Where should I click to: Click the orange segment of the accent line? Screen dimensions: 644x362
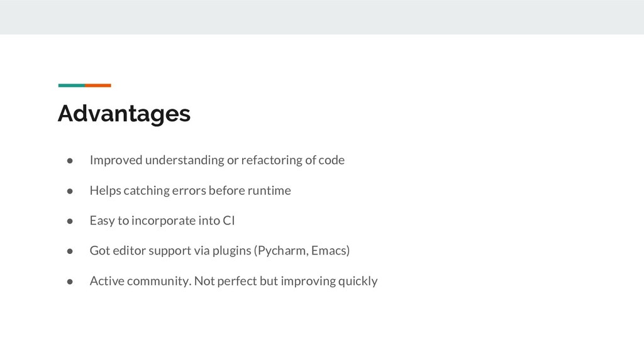point(98,85)
